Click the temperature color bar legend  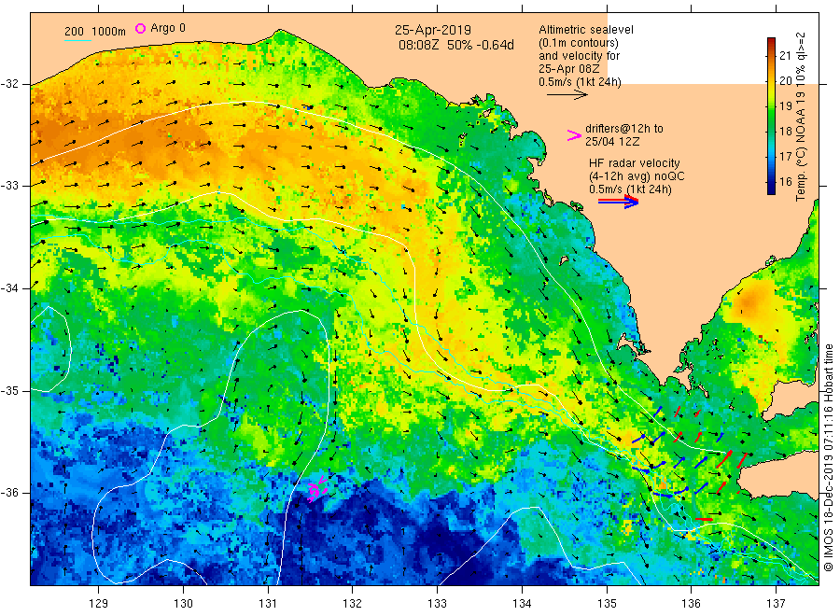771,116
